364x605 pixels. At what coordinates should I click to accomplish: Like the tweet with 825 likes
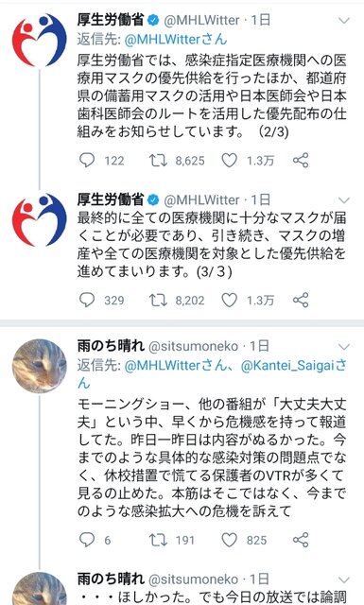(229, 540)
